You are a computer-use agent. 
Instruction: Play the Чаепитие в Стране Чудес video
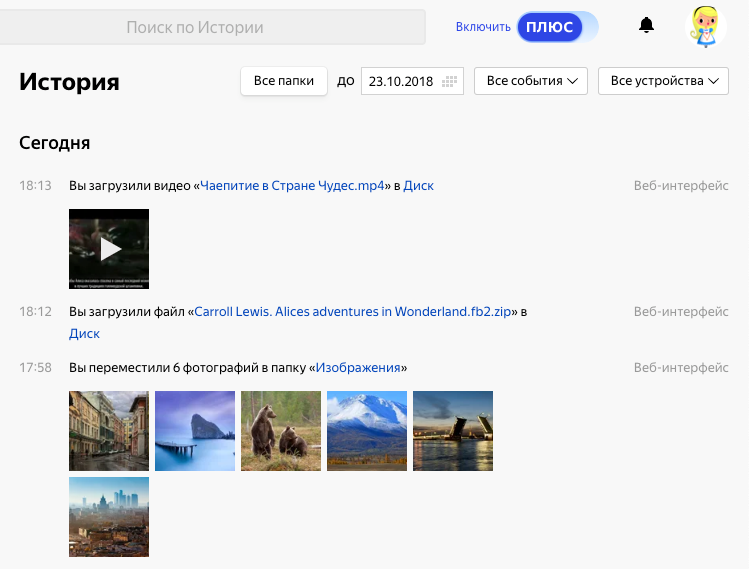pyautogui.click(x=109, y=249)
